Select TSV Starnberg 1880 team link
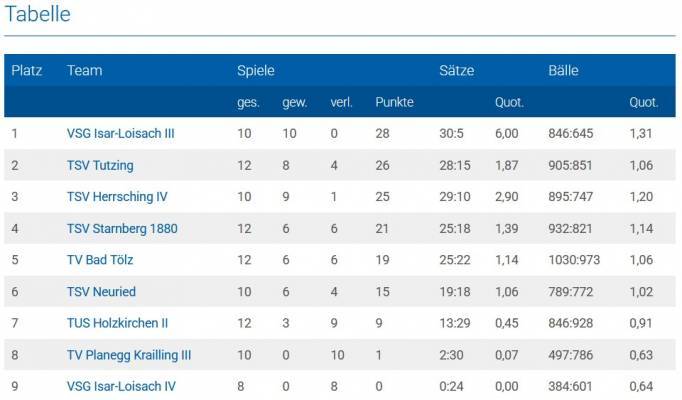682x400 pixels. point(122,229)
